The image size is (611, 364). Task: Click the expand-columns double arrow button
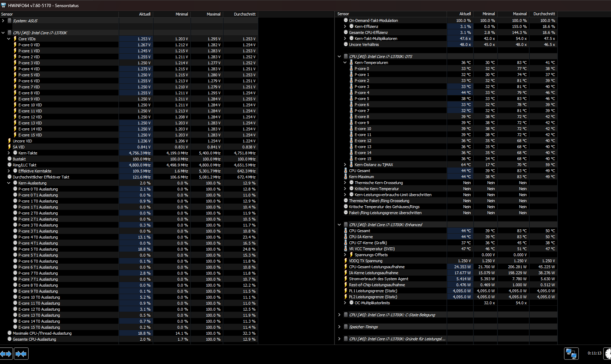pyautogui.click(x=6, y=353)
